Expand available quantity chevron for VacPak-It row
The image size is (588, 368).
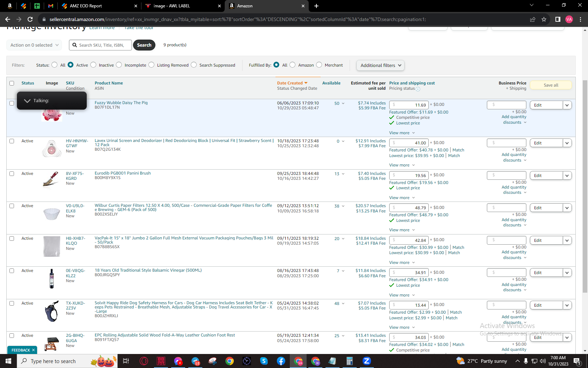coord(343,239)
